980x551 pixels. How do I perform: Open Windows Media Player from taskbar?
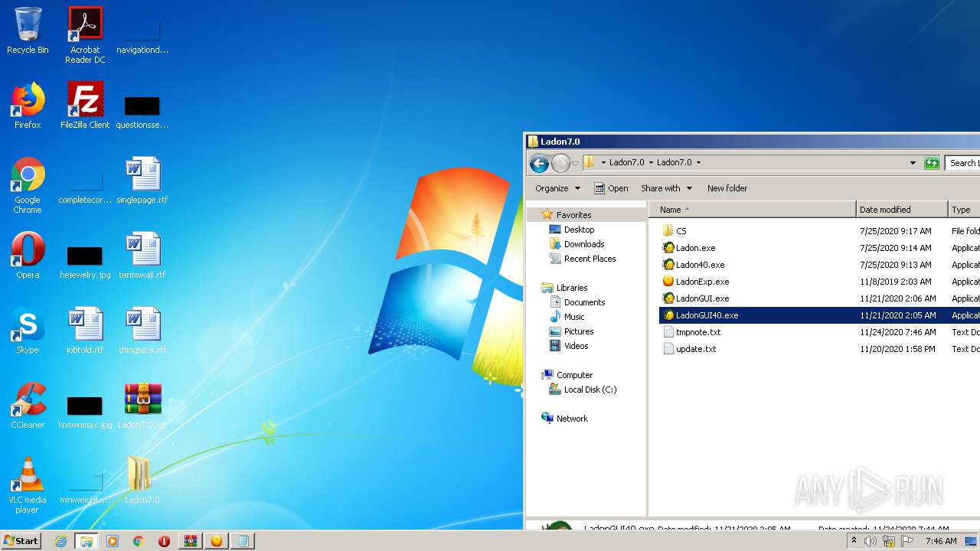pyautogui.click(x=113, y=541)
